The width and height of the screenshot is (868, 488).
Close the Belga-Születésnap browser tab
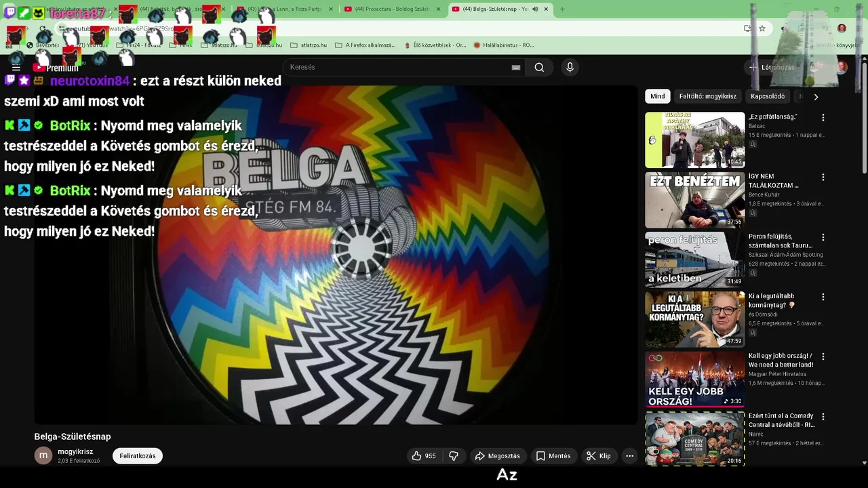pos(546,9)
